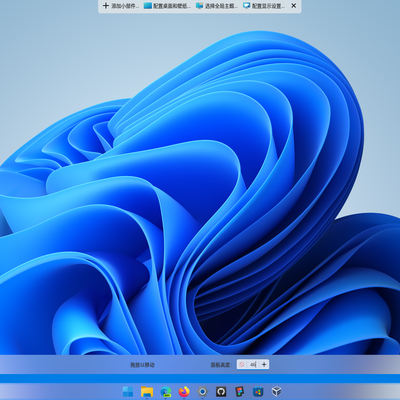The width and height of the screenshot is (400, 400).
Task: Launch VirtualBox cube icon in taskbar
Action: 276,392
